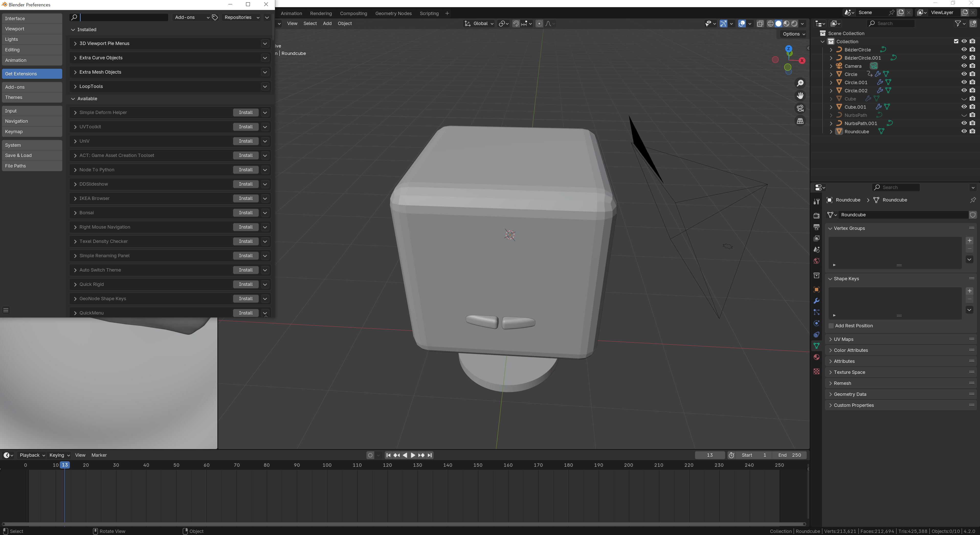Toggle auto keying record button

point(370,455)
